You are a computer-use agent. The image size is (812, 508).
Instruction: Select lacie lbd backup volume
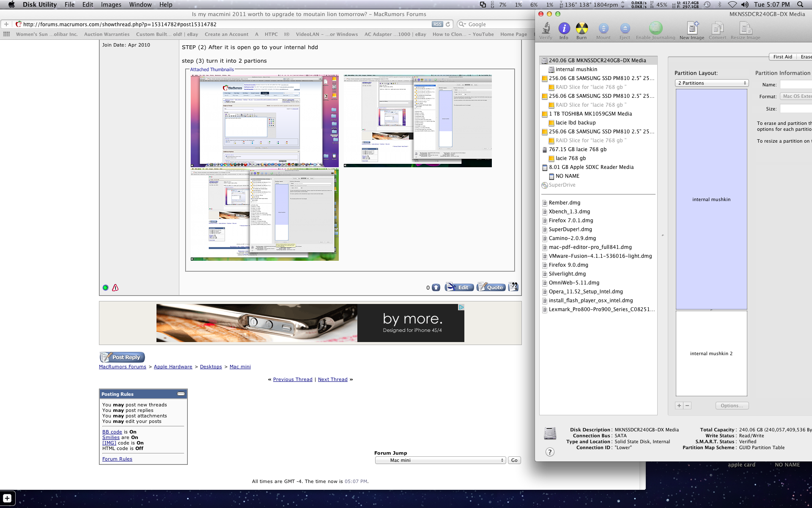(x=598, y=122)
